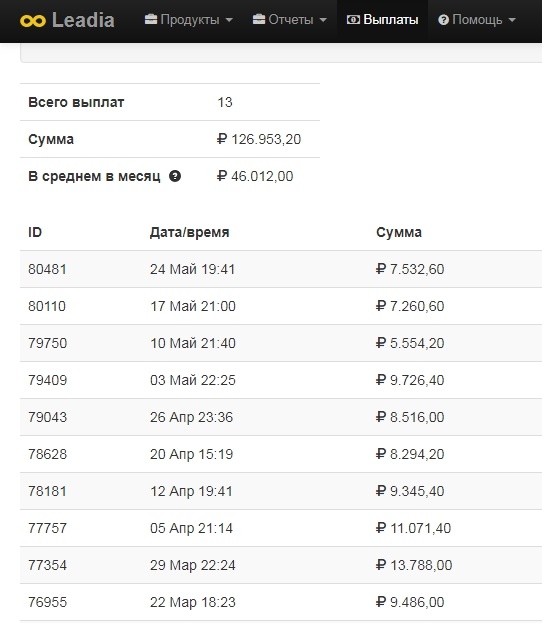Click the Leadia brand name link
Viewport: 542px width, 623px height.
click(x=83, y=20)
